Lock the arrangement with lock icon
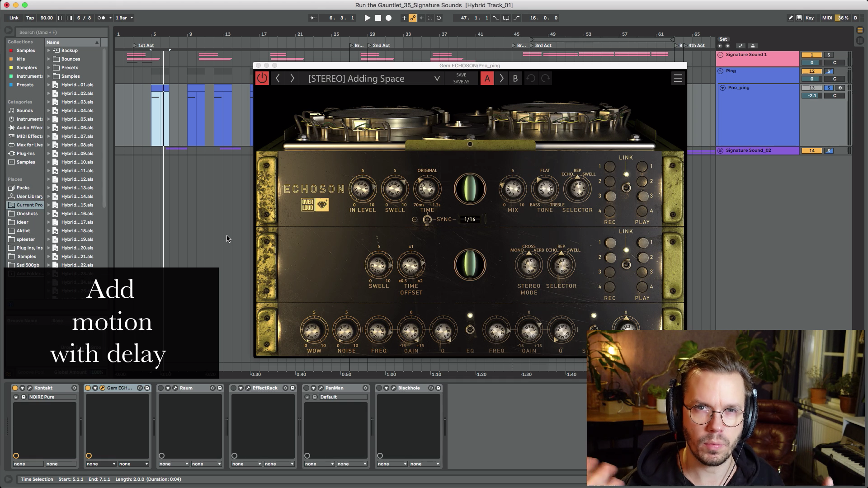868x488 pixels. (x=753, y=46)
